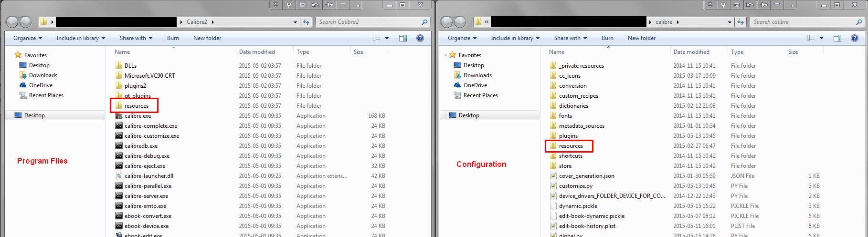Open Organize menu in calibre window
This screenshot has width=868, height=237.
[462, 38]
